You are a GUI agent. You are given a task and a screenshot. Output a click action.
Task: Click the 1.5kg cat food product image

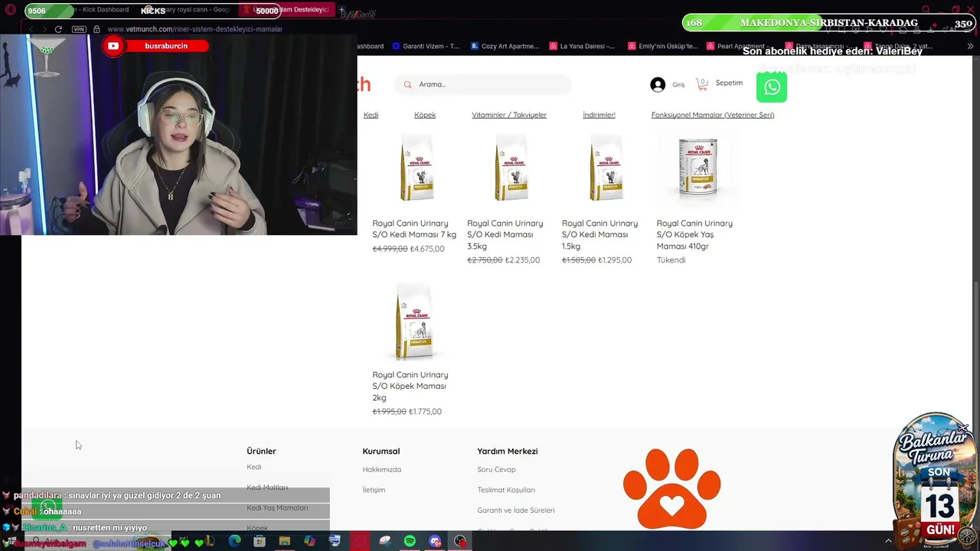(x=606, y=168)
